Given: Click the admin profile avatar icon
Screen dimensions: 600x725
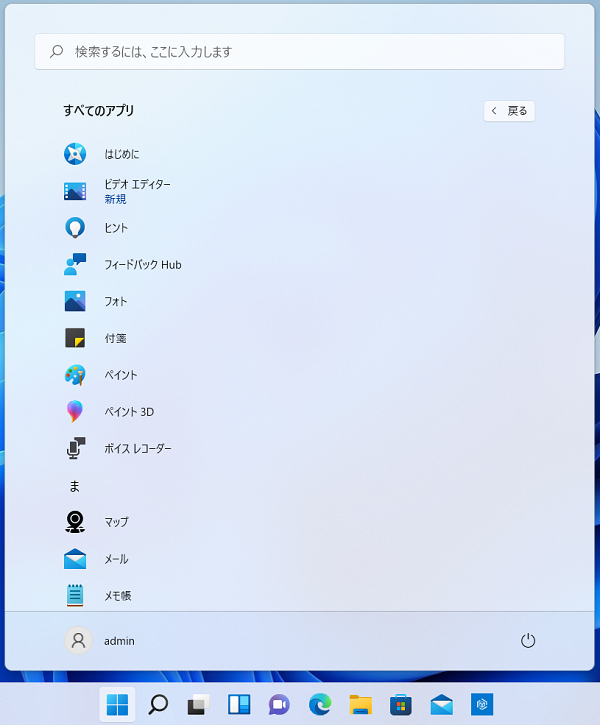Looking at the screenshot, I should [x=78, y=640].
